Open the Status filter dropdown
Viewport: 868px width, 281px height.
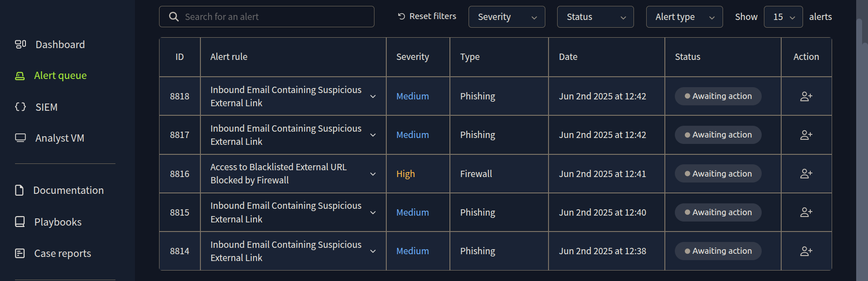coord(595,16)
